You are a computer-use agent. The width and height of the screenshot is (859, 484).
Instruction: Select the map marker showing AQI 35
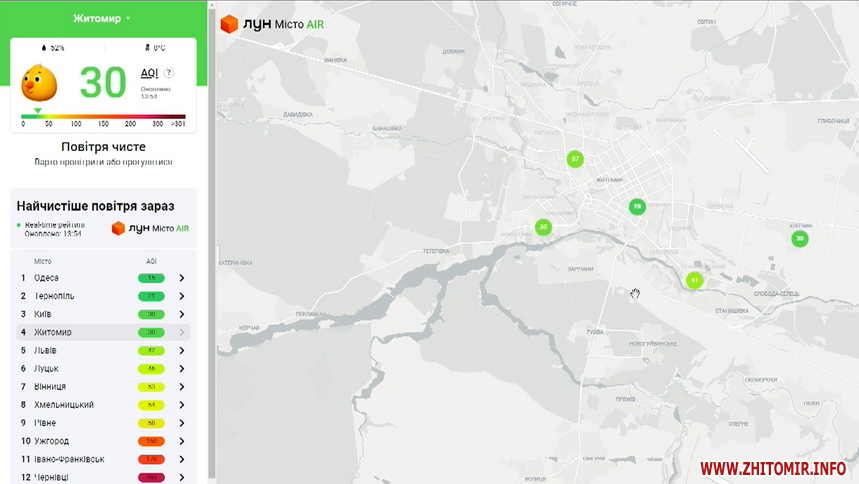(x=543, y=227)
